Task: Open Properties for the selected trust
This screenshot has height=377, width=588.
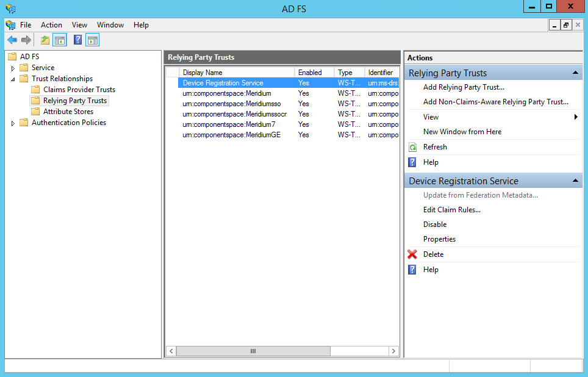Action: (439, 239)
